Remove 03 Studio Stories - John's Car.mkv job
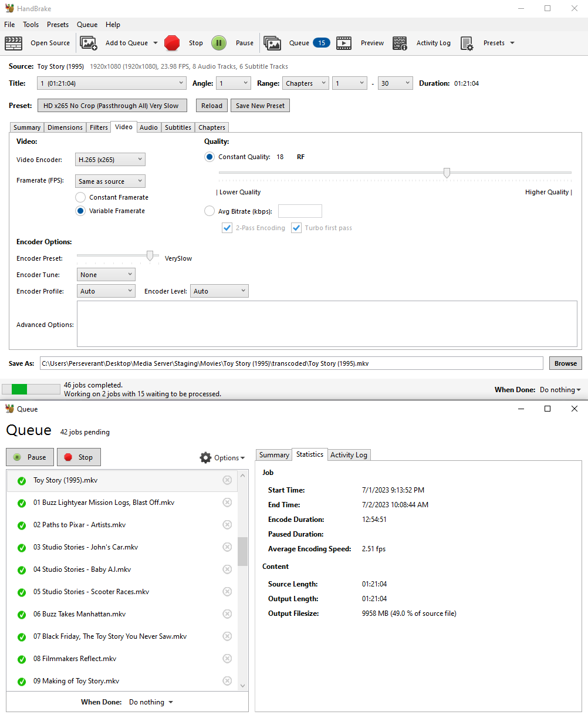The image size is (588, 718). 227,547
